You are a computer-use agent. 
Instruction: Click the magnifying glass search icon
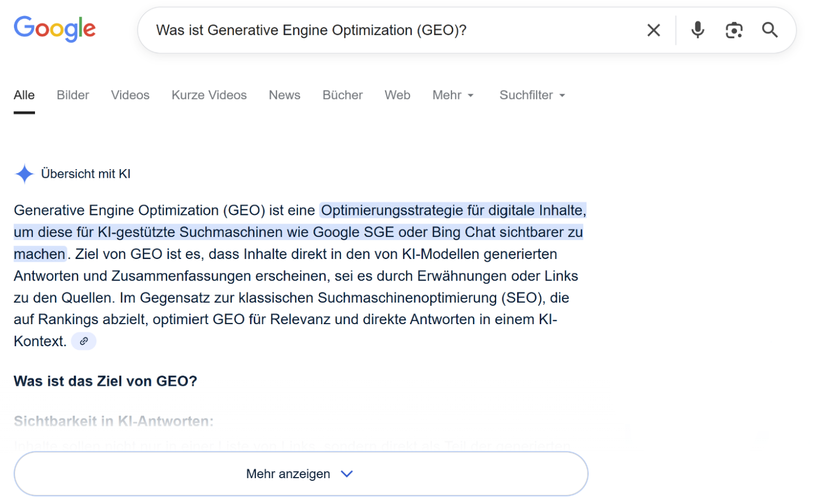pos(769,30)
